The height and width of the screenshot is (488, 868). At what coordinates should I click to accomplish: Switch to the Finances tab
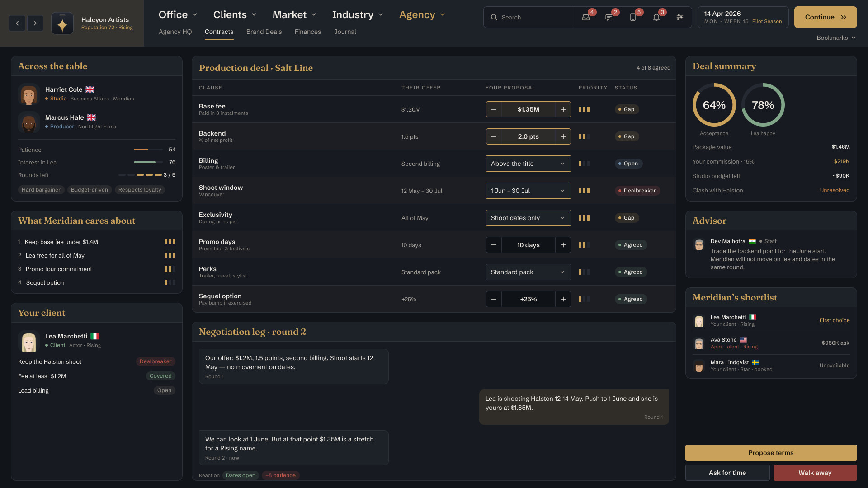click(x=308, y=32)
